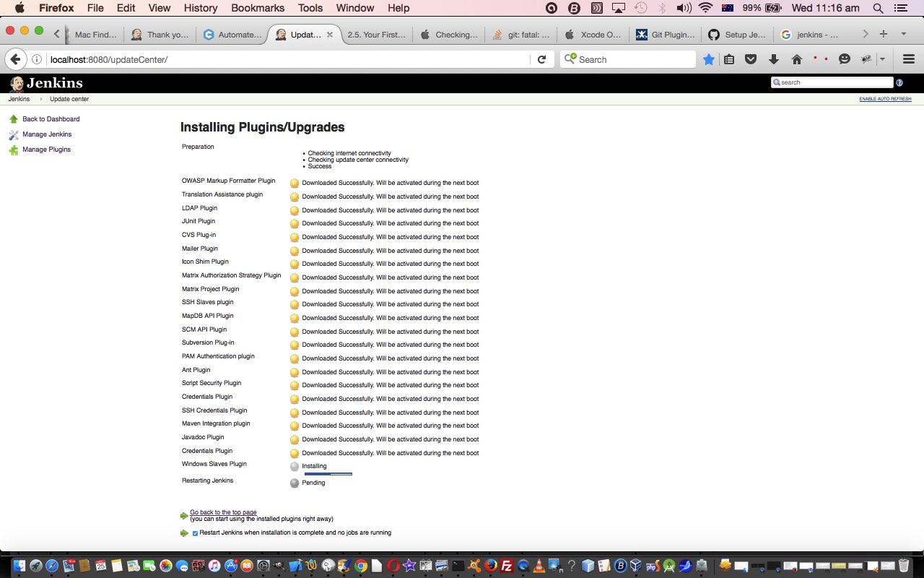This screenshot has height=578, width=924.
Task: Click the volume icon in the menu bar
Action: [x=684, y=8]
